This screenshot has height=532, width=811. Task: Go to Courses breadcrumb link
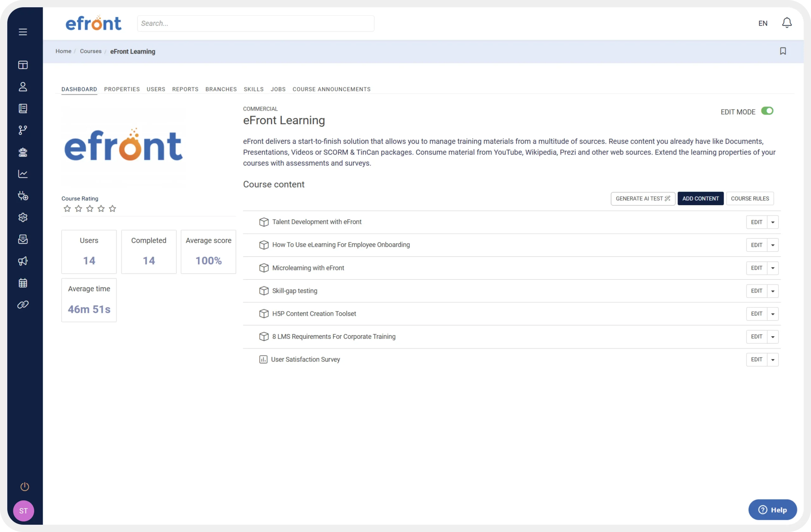tap(91, 51)
